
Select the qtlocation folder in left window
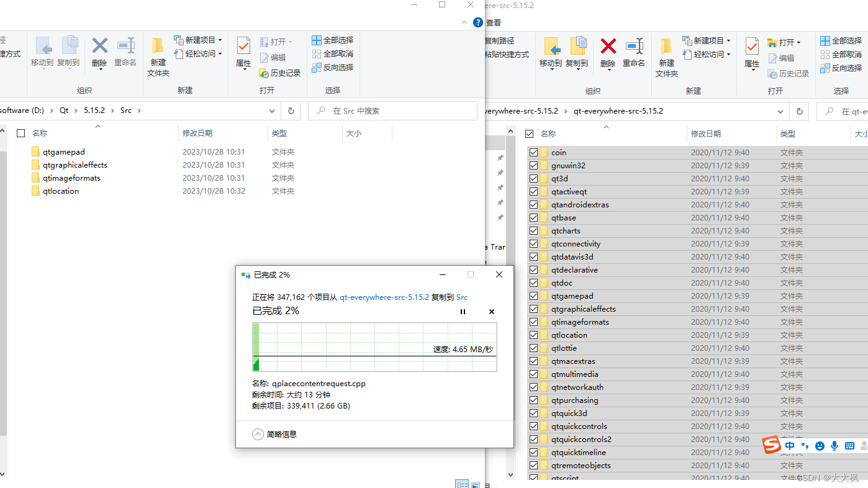(x=61, y=191)
